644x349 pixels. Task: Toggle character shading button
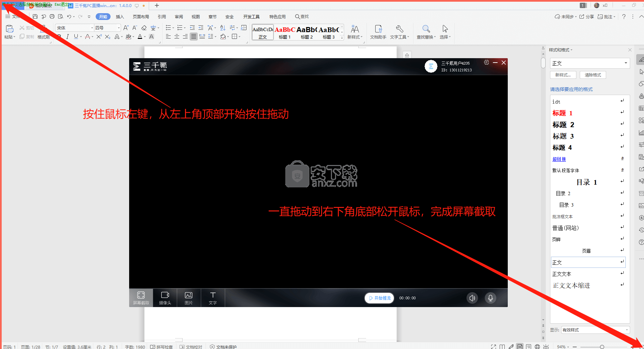[151, 37]
